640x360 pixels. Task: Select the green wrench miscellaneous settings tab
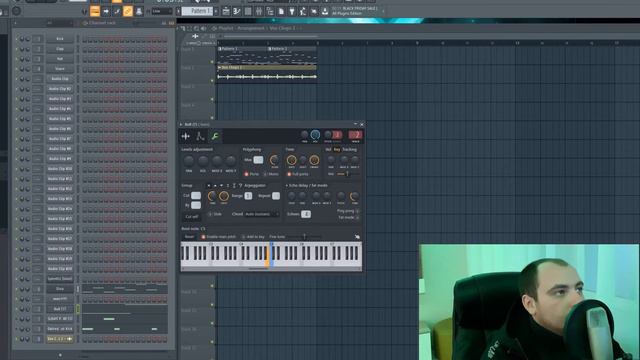215,136
